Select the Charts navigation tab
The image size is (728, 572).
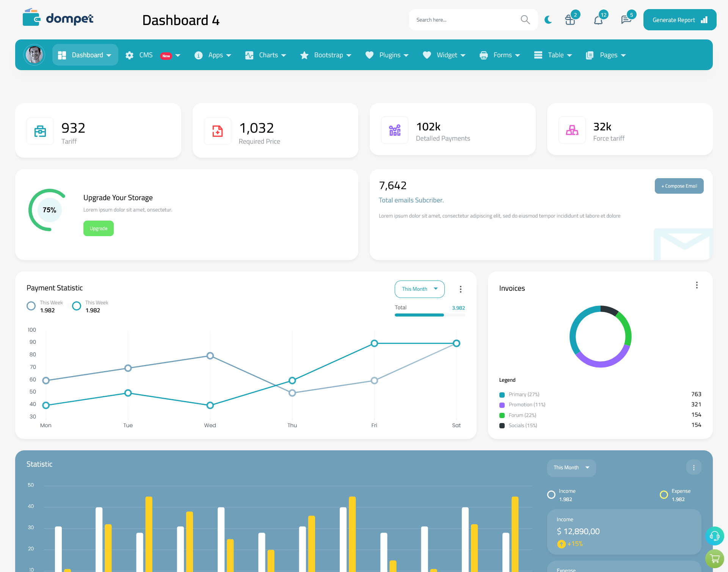click(267, 55)
